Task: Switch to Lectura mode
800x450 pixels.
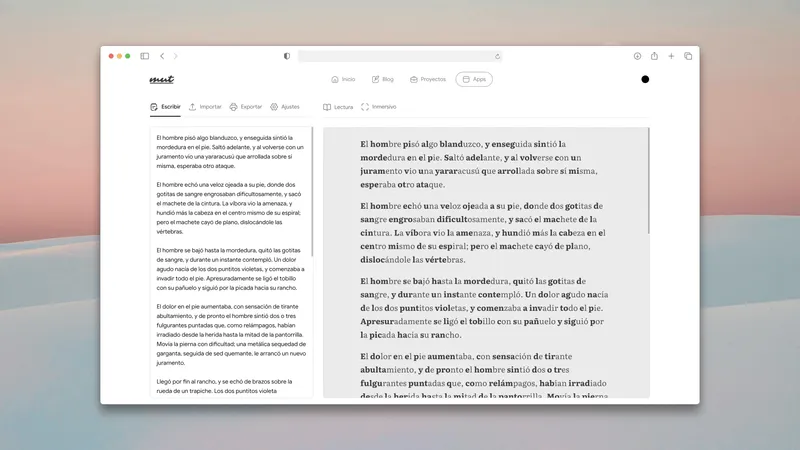Action: point(338,107)
